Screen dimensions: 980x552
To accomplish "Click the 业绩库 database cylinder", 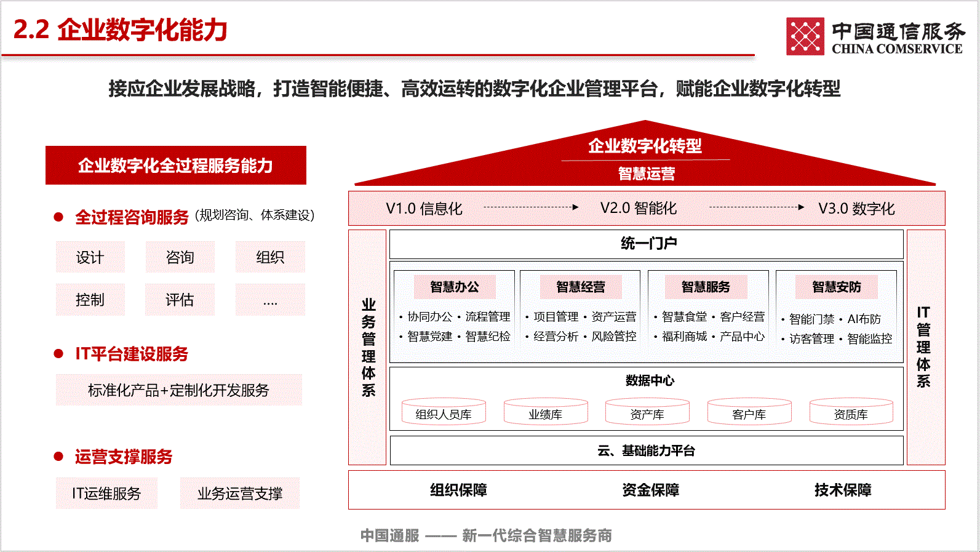I will coord(546,412).
